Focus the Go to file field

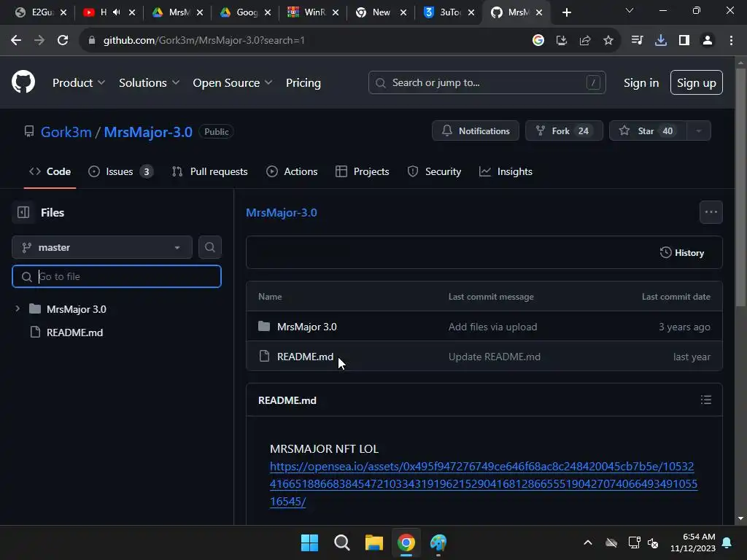pos(117,276)
